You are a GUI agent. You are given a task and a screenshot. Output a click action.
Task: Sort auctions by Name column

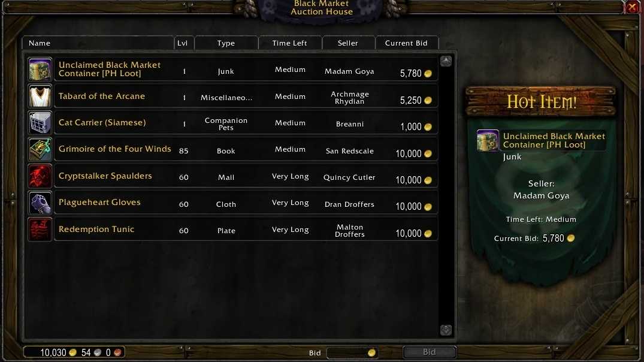99,43
